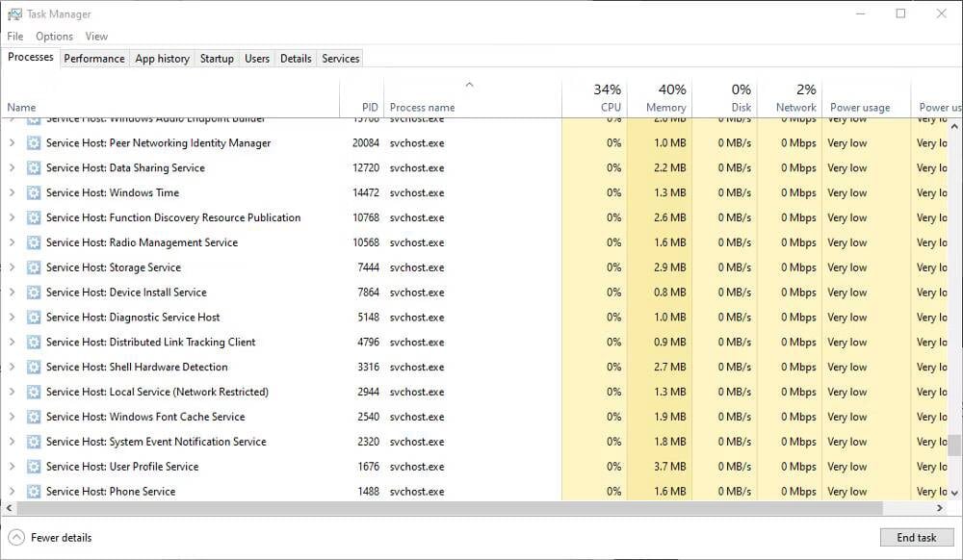Click the Windows Font Cache Service gear icon
963x560 pixels.
pyautogui.click(x=35, y=417)
